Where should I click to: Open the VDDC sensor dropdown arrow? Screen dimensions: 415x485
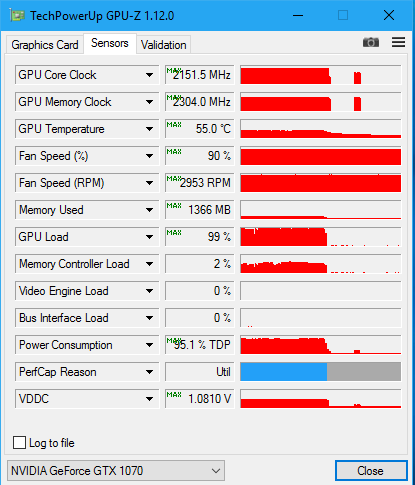(x=149, y=399)
